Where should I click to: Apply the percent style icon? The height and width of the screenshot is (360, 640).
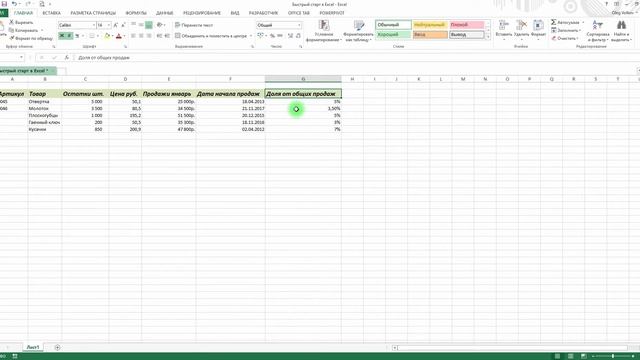tap(272, 36)
